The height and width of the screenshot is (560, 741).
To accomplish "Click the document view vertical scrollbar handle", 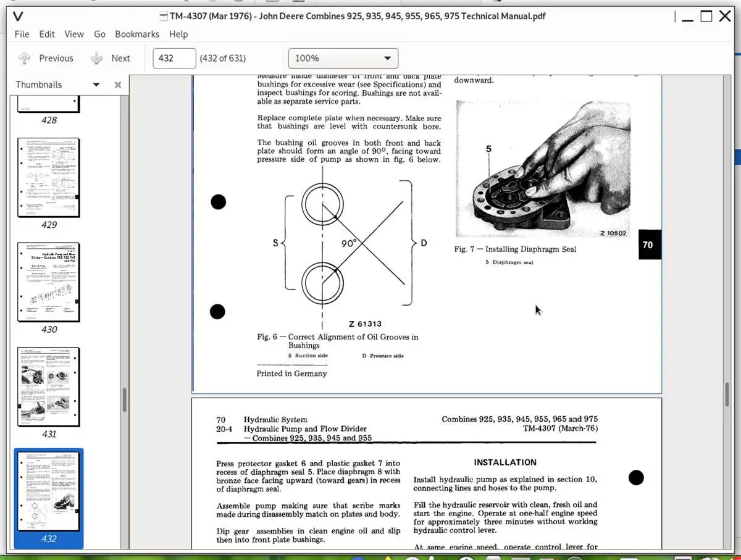I will 727,395.
